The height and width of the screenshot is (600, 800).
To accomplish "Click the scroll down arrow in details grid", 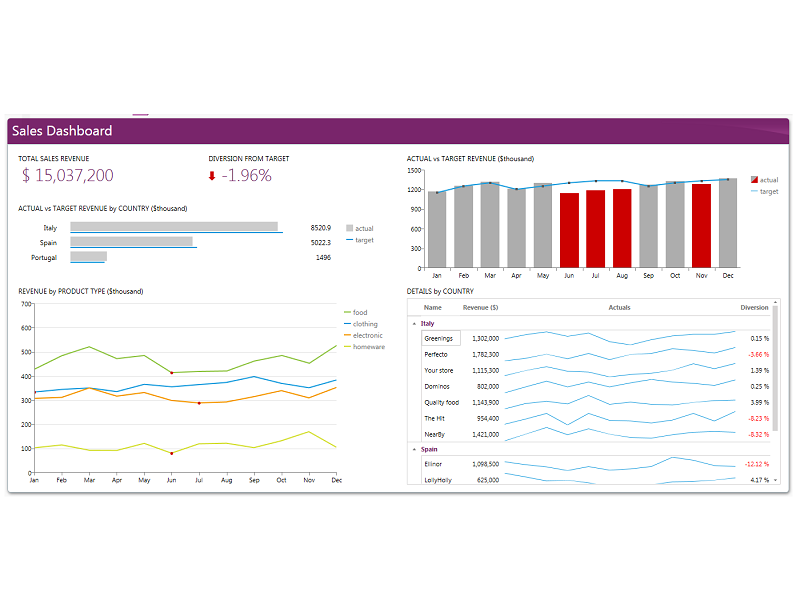I will (x=776, y=480).
